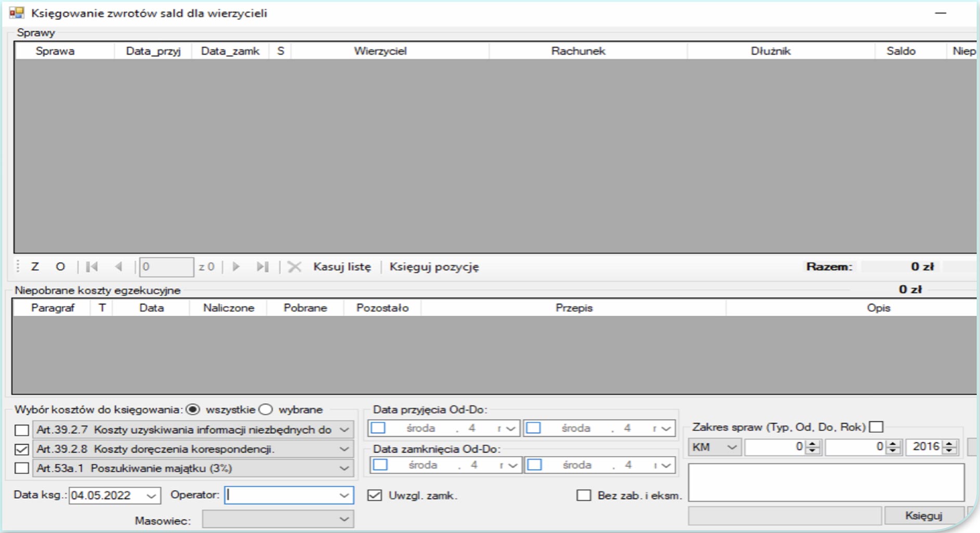
Task: Jump to last record in navigator
Action: 262,266
